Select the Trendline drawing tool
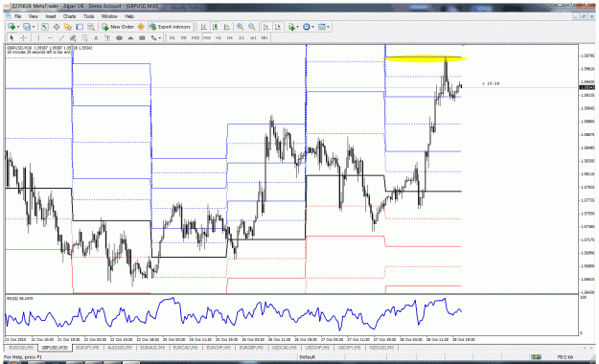Image resolution: width=599 pixels, height=364 pixels. coord(61,37)
